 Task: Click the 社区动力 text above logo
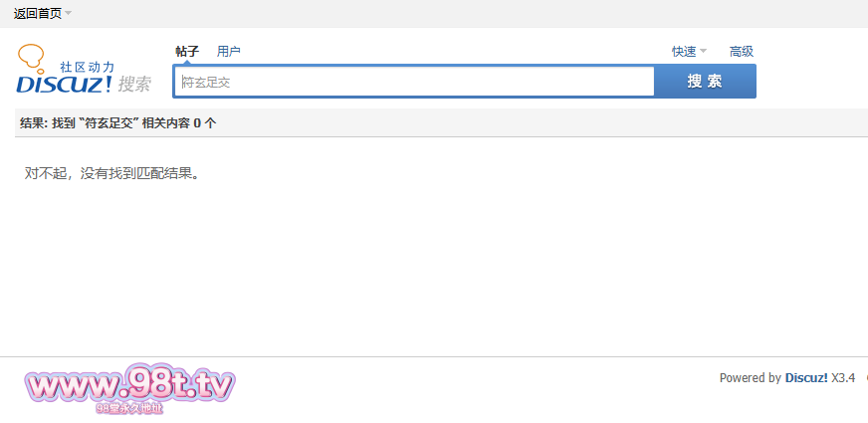(87, 67)
